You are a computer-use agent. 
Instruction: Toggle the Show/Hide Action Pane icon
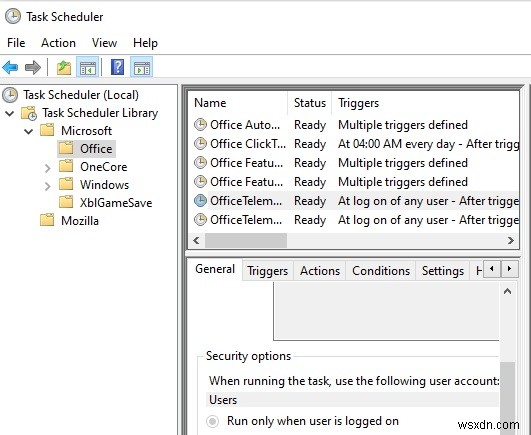(142, 67)
